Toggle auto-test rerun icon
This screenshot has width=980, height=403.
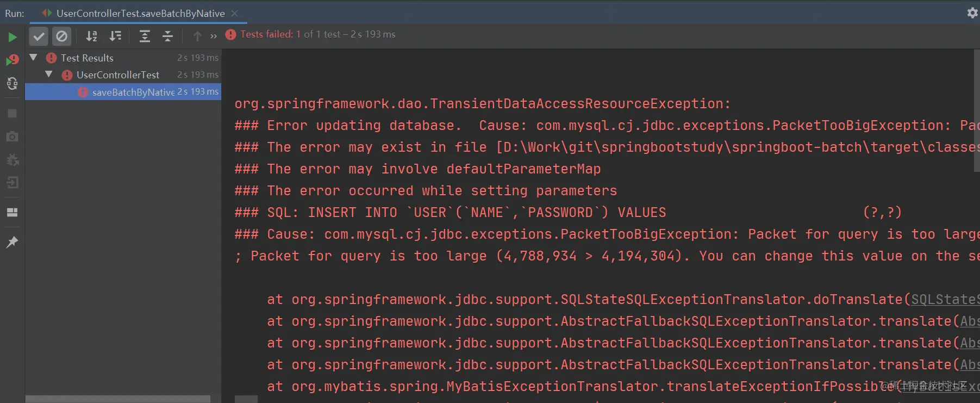point(12,83)
